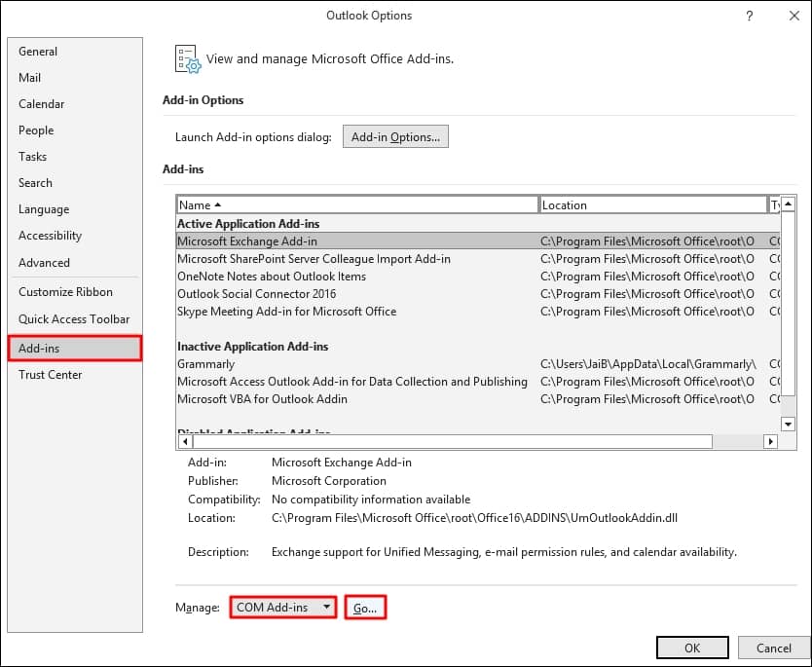
Task: Confirm with the OK button
Action: coord(692,648)
